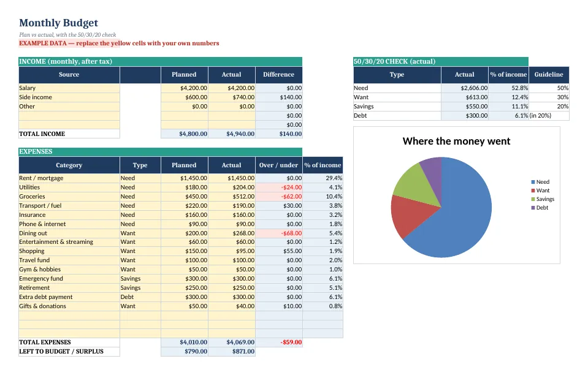
Task: Click Side income actual $740.00
Action: 232,97
